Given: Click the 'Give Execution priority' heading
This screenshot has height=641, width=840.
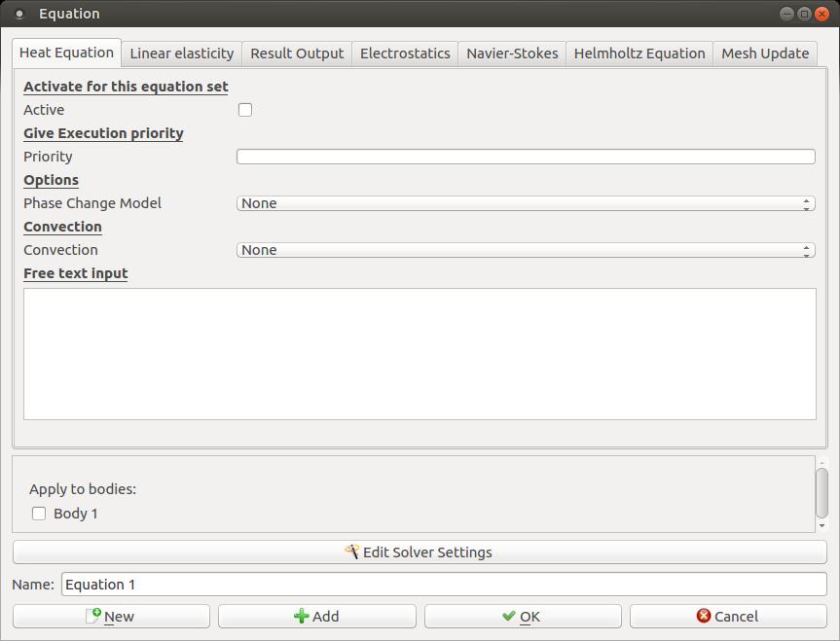Looking at the screenshot, I should click(x=103, y=133).
